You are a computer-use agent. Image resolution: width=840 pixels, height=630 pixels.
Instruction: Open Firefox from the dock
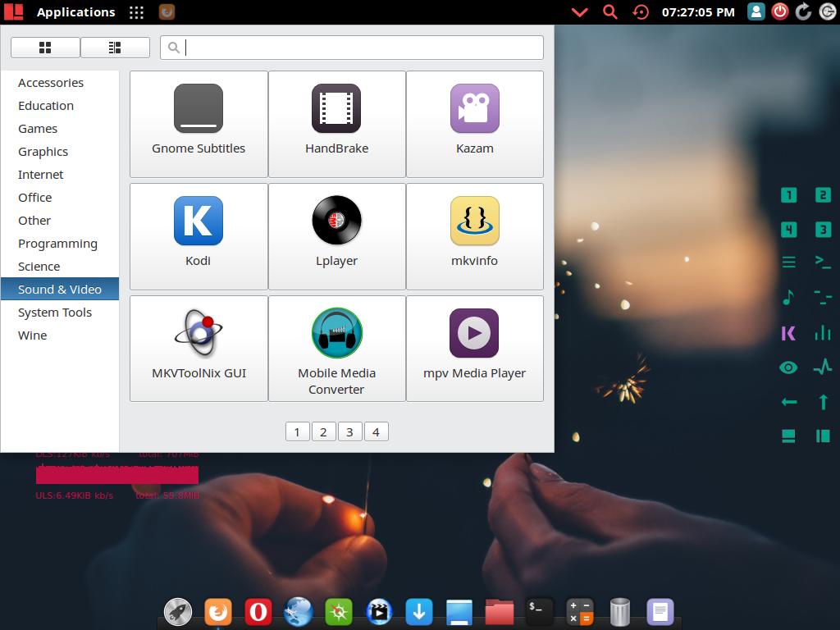point(218,612)
